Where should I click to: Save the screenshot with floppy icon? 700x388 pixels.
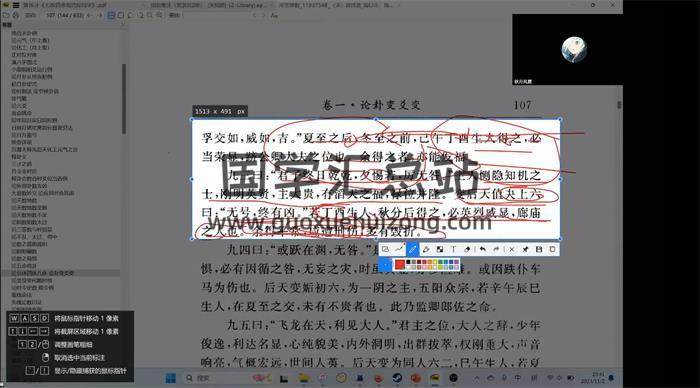click(539, 249)
